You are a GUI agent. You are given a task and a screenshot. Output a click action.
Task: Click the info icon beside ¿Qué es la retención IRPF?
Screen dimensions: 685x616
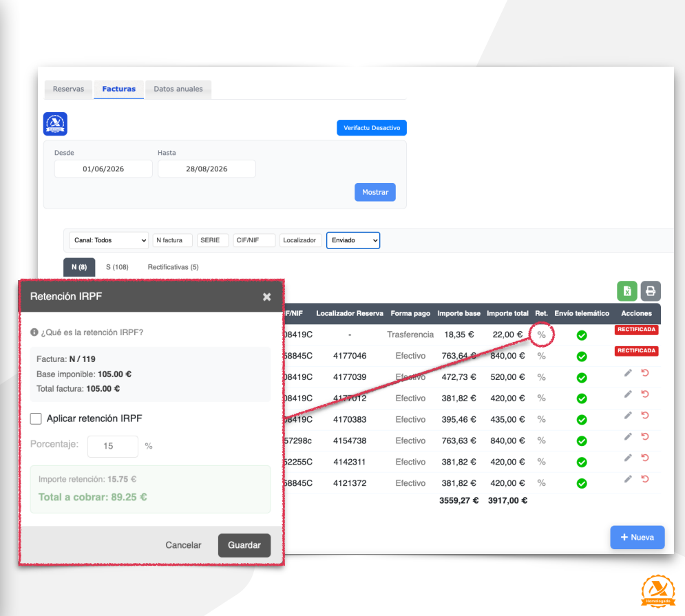34,332
